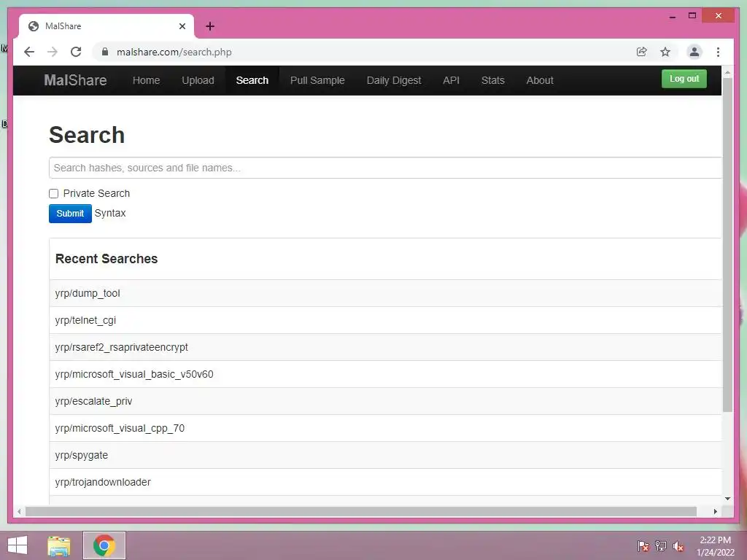Open the Home nav item
747x560 pixels.
pyautogui.click(x=146, y=80)
